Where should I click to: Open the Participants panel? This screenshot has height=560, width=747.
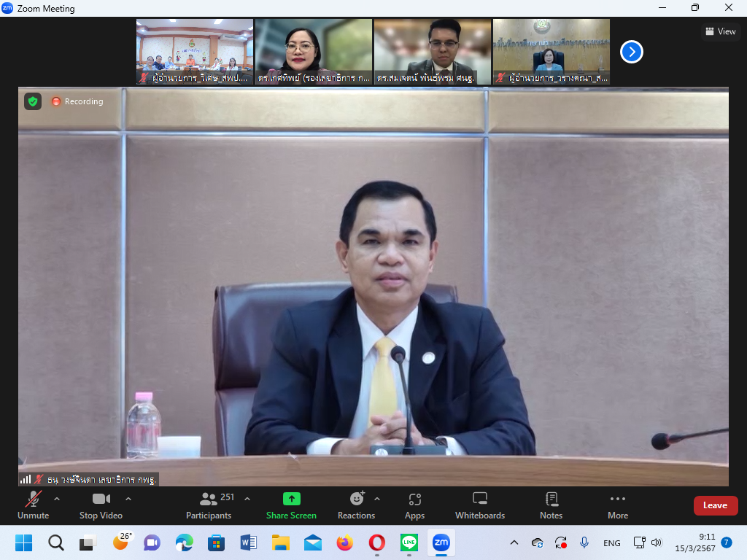click(209, 505)
